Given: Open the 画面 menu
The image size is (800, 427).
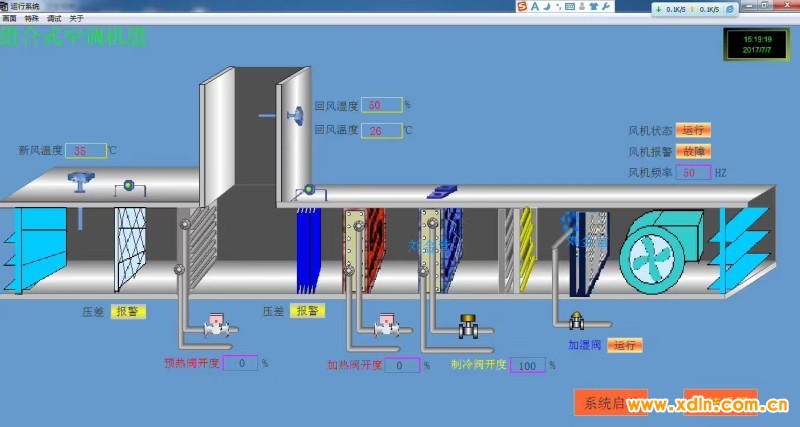Looking at the screenshot, I should point(9,19).
